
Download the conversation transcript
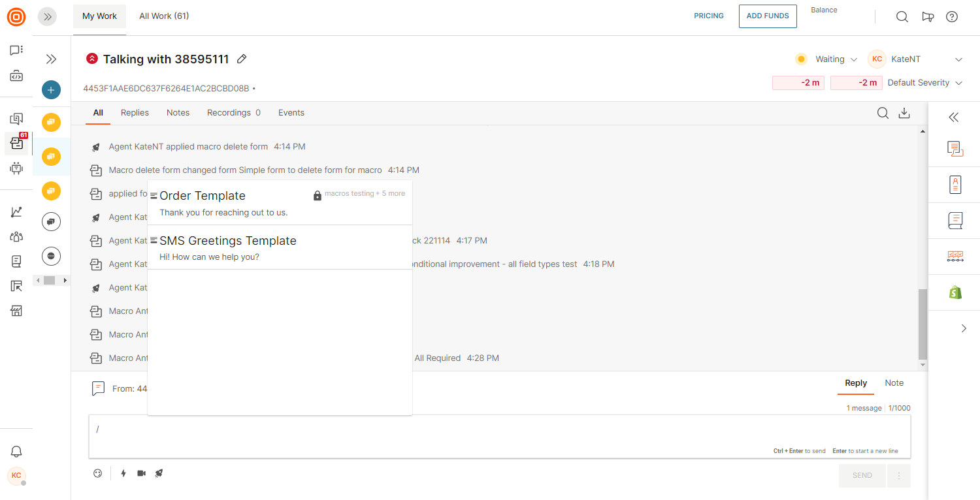(904, 113)
